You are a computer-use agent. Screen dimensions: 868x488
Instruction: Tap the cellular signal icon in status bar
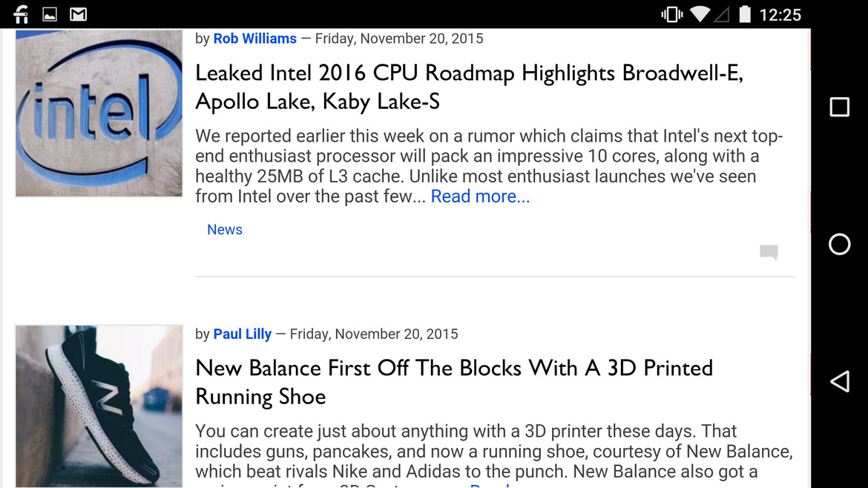pos(721,14)
